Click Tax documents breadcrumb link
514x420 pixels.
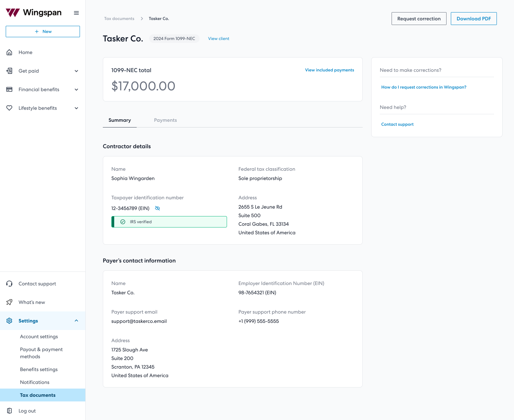coord(119,19)
